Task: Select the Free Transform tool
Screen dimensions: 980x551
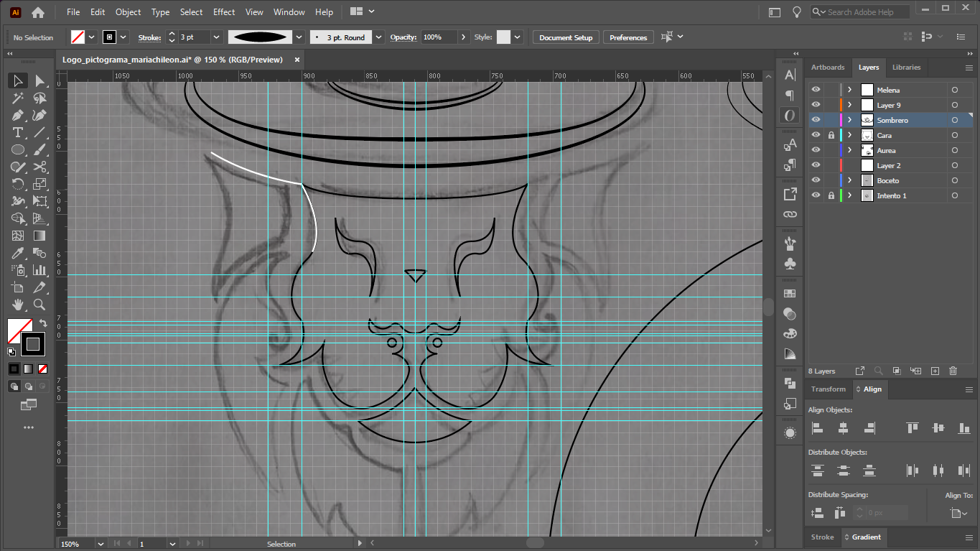Action: [40, 202]
